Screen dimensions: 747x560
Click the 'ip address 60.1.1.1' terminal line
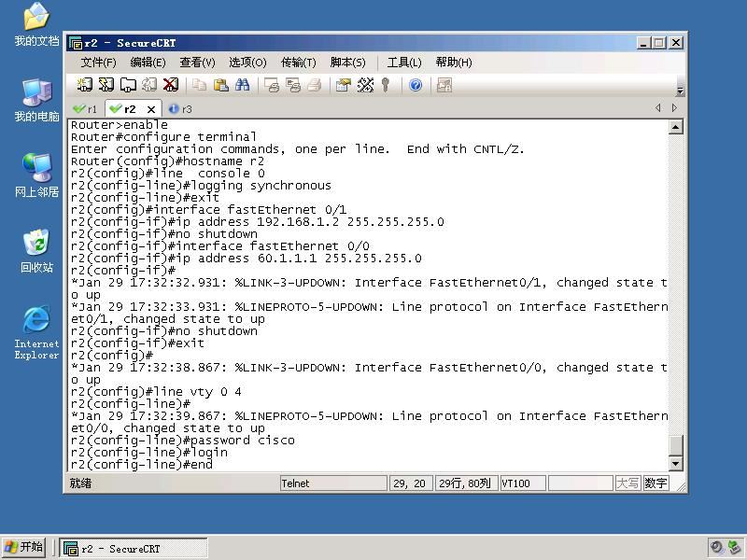tap(247, 259)
